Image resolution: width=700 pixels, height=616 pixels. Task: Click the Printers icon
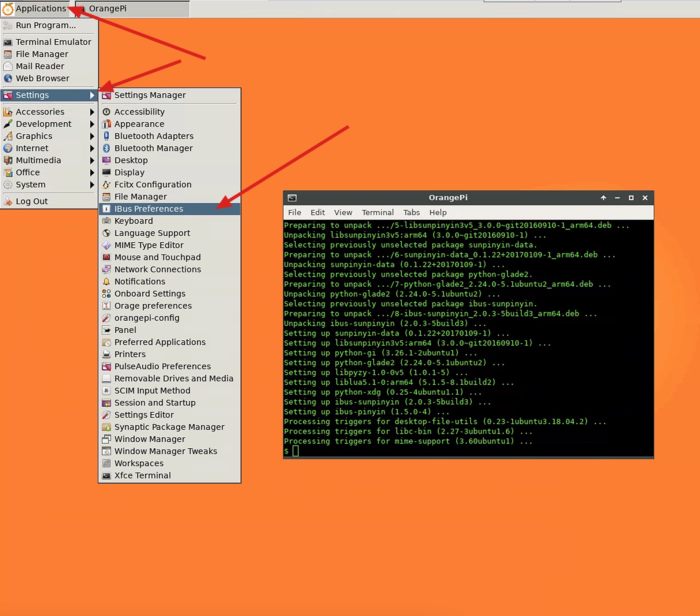106,354
